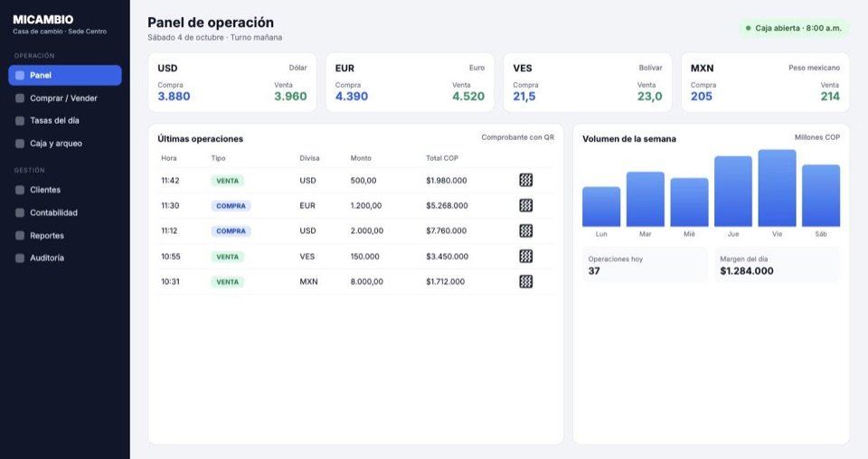Click the Total COP column header
This screenshot has height=459, width=868.
click(442, 158)
